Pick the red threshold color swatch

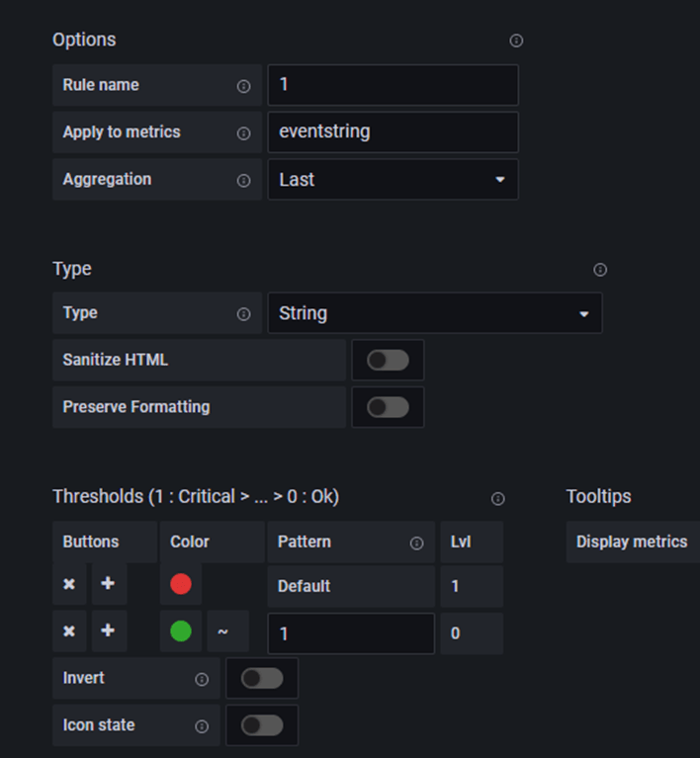[181, 585]
